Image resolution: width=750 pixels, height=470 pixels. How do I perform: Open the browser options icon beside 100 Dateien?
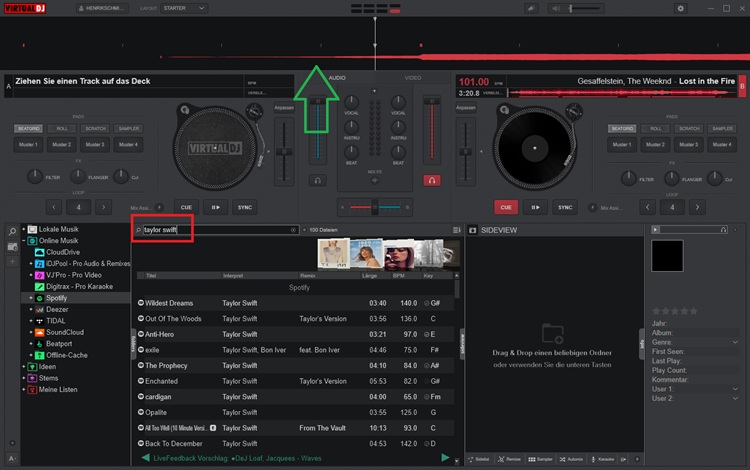coord(457,230)
